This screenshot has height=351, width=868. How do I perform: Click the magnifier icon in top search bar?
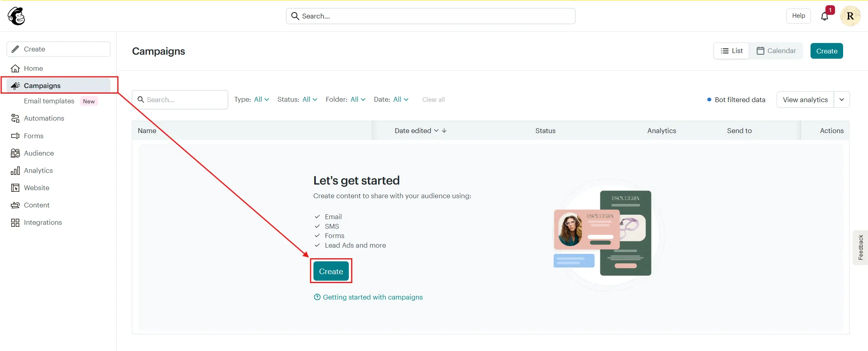coord(295,16)
